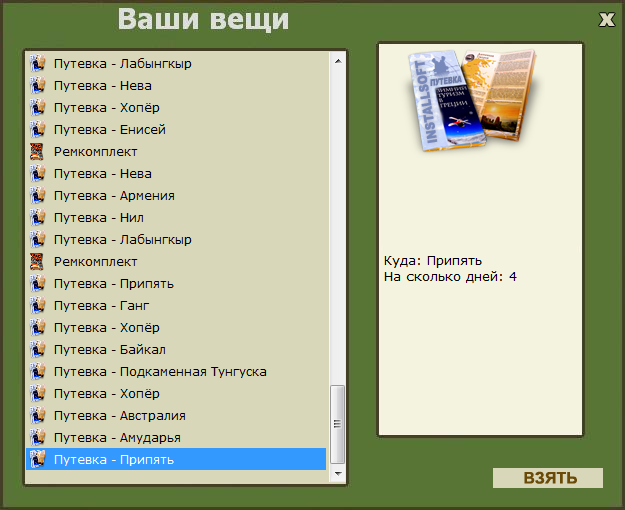
Task: Select the icon next to Путевка - Австралия
Action: pos(37,415)
